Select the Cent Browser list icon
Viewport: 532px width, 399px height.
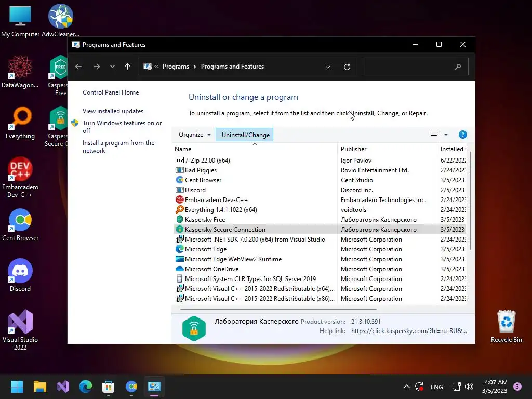[x=179, y=180]
